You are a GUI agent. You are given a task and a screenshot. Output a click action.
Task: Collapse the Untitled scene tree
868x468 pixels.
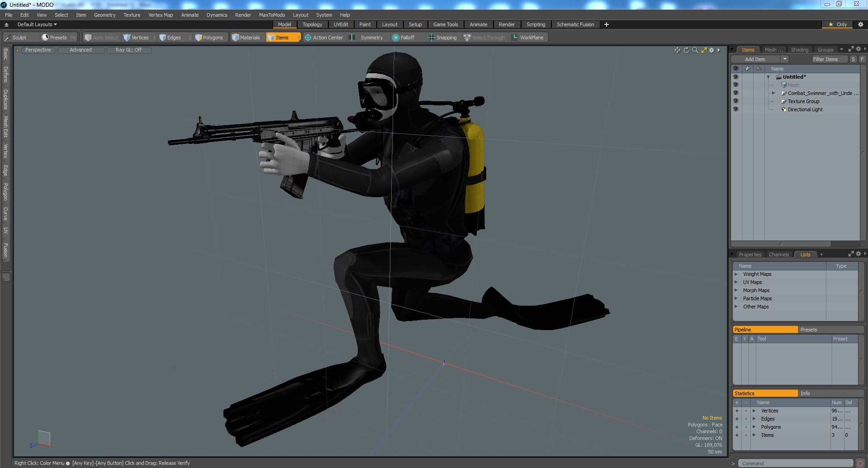(768, 77)
